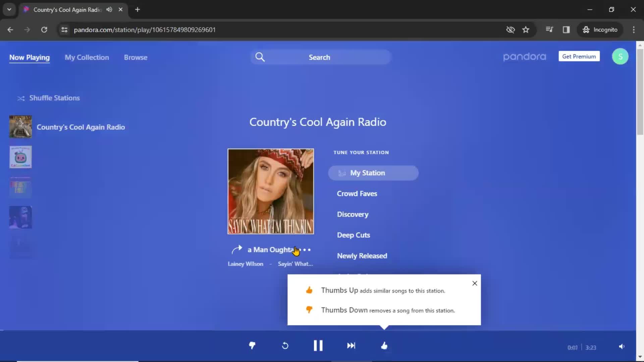The height and width of the screenshot is (362, 644).
Task: Pause the currently playing track
Action: [x=318, y=345]
